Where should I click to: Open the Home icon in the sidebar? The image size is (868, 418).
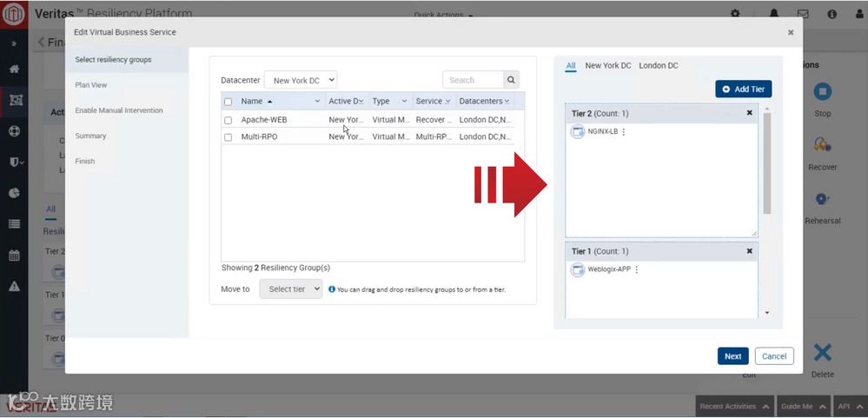(x=15, y=70)
